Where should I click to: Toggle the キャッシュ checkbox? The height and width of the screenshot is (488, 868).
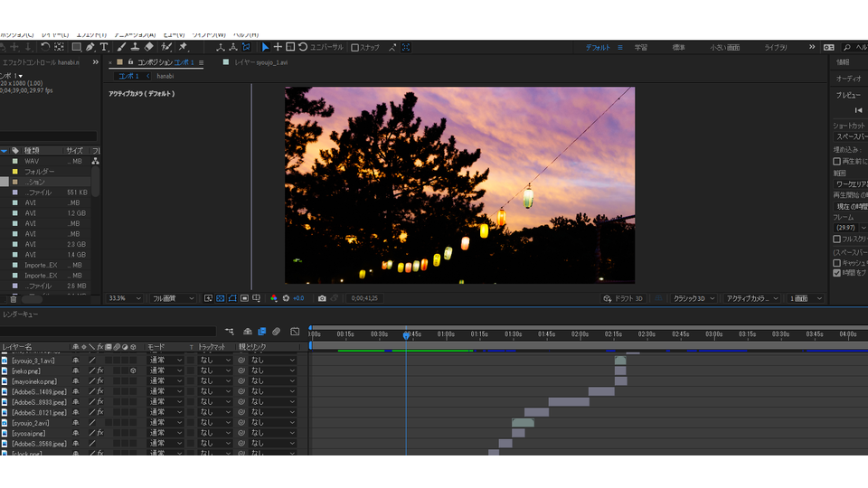click(x=837, y=263)
